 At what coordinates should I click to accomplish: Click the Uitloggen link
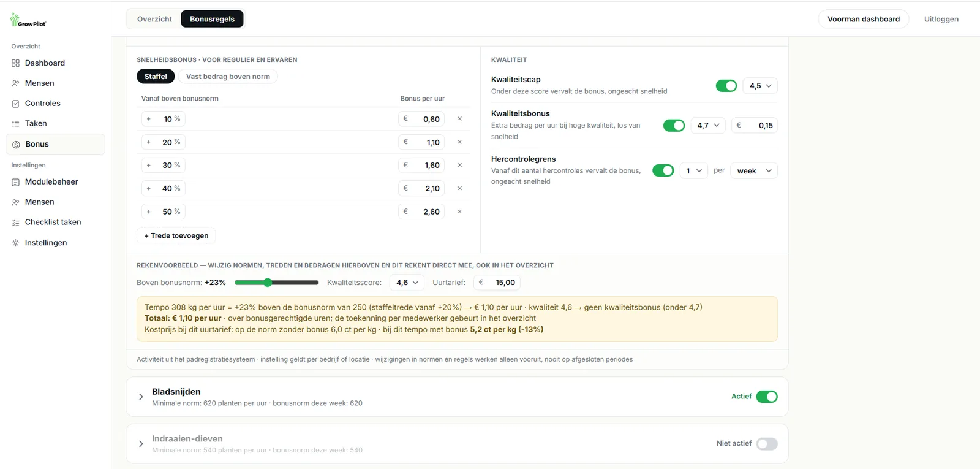(941, 19)
